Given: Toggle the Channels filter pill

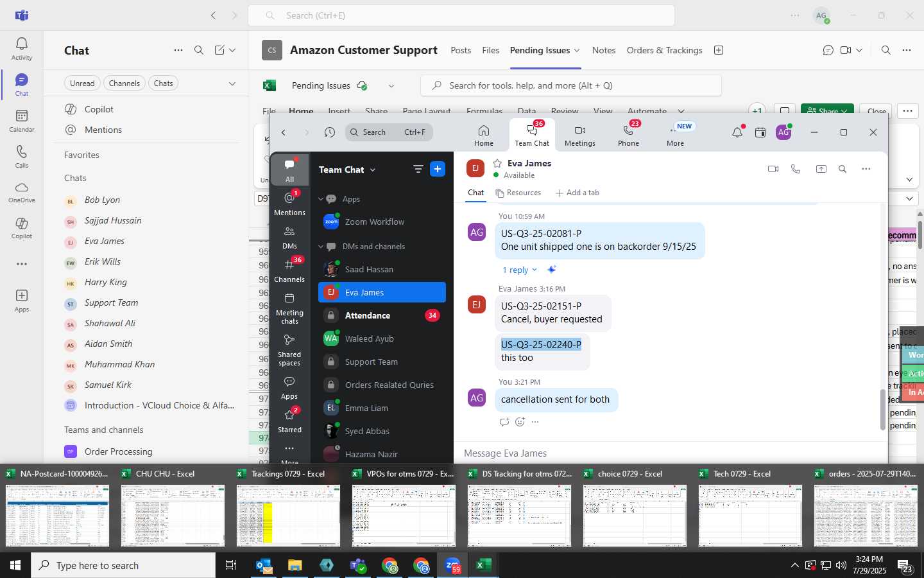Looking at the screenshot, I should click(x=124, y=83).
